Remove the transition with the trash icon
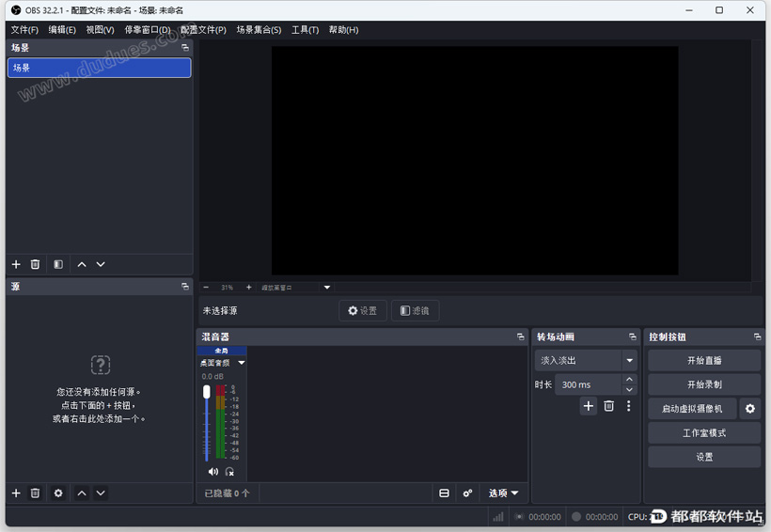Image resolution: width=771 pixels, height=532 pixels. [608, 406]
